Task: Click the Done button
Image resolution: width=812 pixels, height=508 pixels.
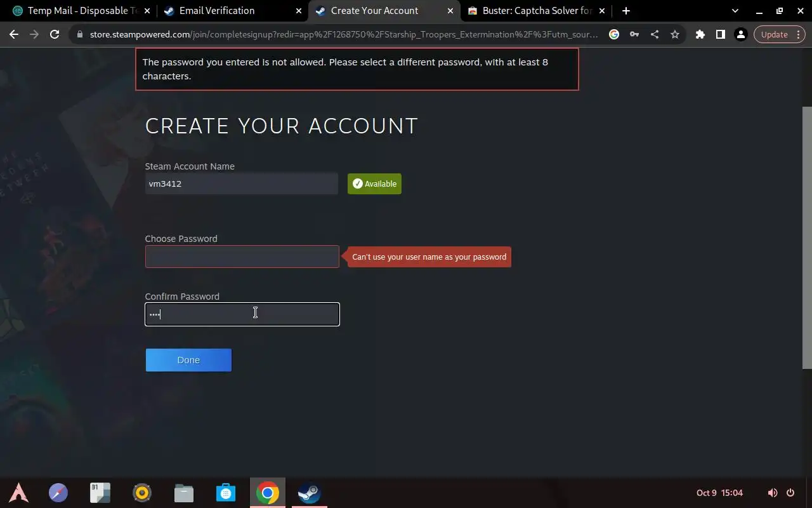Action: coord(188,360)
